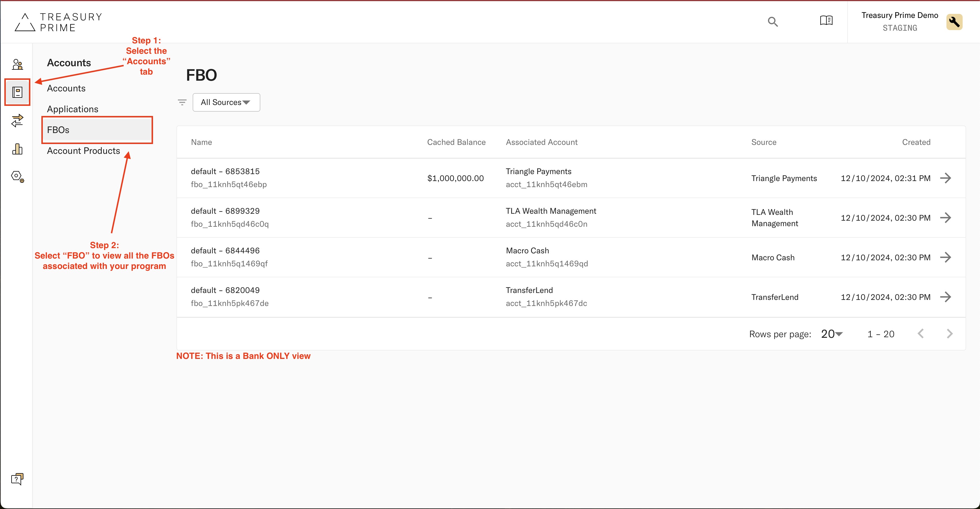
Task: Open arrow for default - 6899329 row
Action: click(x=946, y=217)
